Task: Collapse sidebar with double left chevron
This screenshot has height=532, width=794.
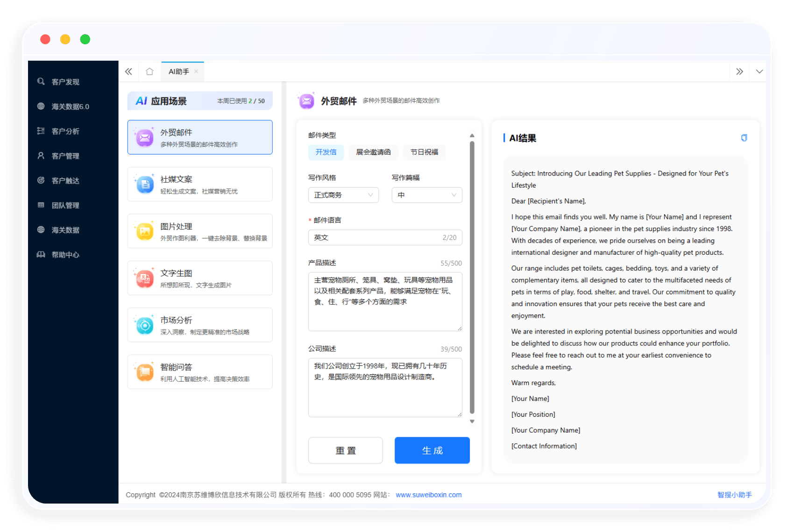Action: 128,71
